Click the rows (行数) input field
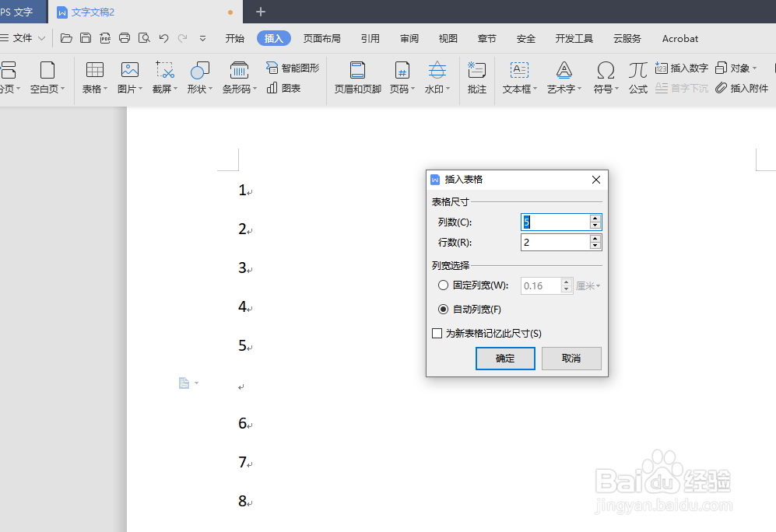This screenshot has height=532, width=776. pyautogui.click(x=555, y=242)
